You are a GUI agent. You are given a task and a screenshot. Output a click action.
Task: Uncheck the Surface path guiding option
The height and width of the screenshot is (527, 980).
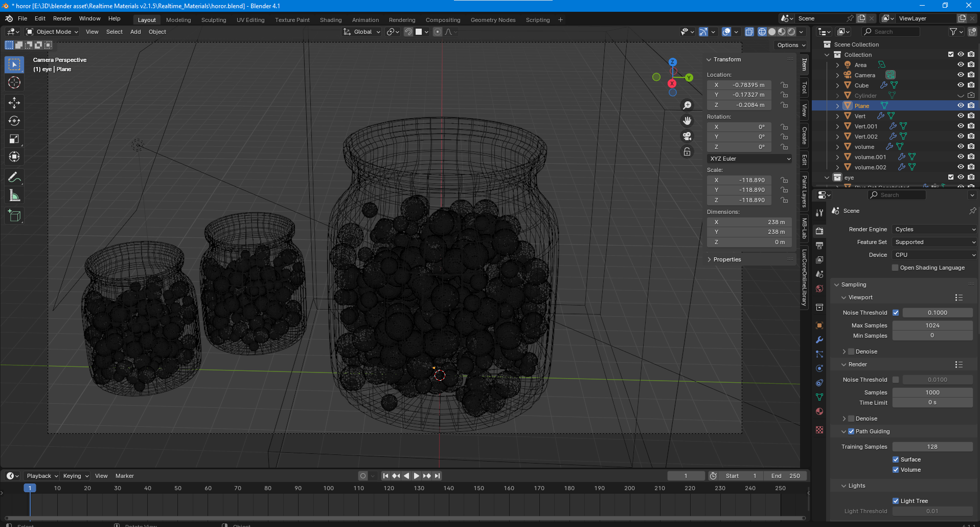896,459
